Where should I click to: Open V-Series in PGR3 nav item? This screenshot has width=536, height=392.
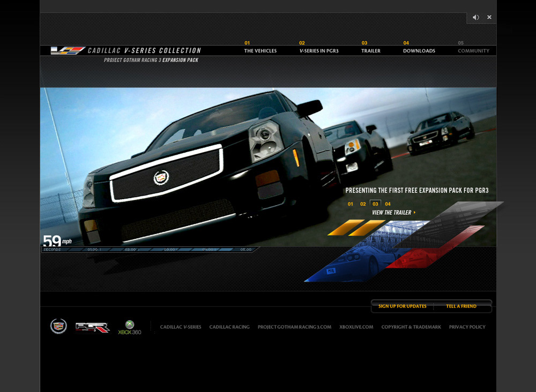coord(319,51)
